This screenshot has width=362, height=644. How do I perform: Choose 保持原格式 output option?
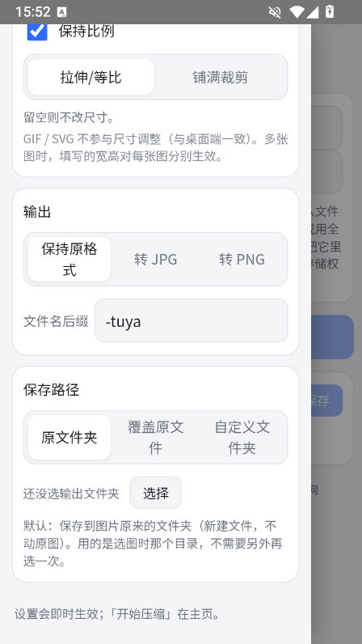pos(69,259)
